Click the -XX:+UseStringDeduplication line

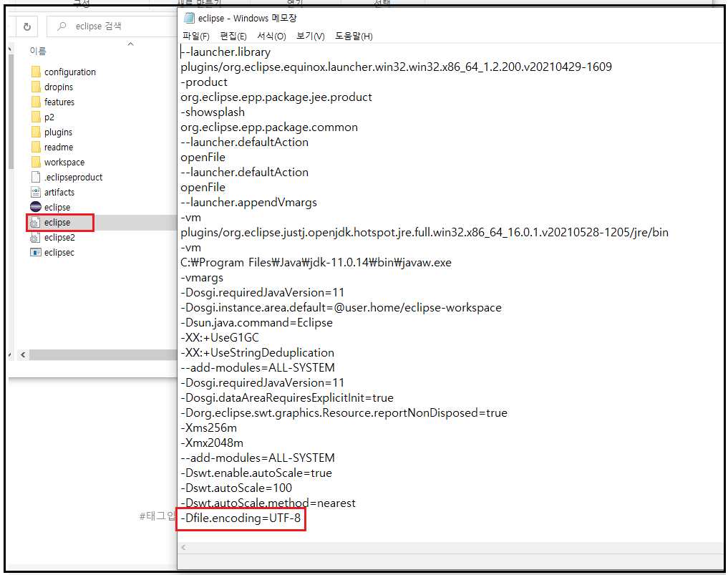(x=258, y=352)
